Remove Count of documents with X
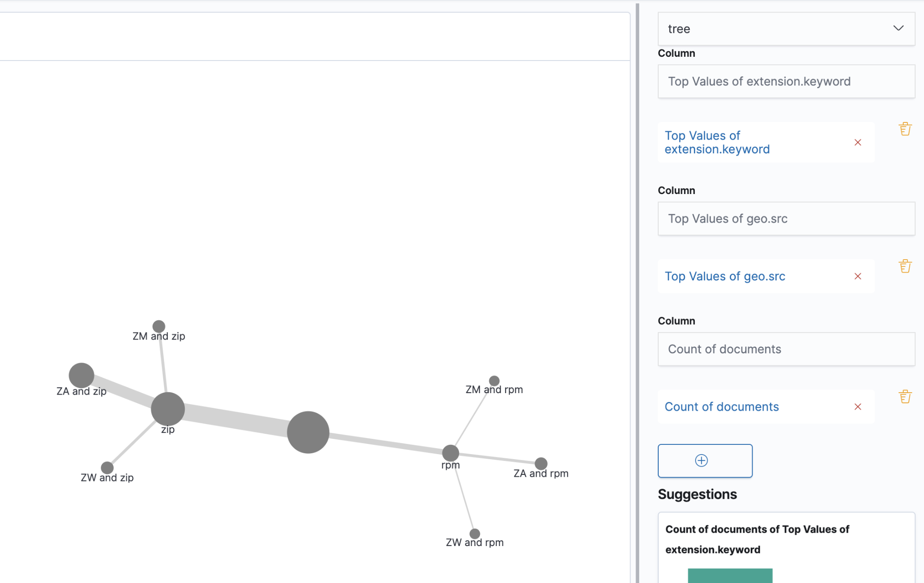The image size is (924, 583). coord(857,407)
